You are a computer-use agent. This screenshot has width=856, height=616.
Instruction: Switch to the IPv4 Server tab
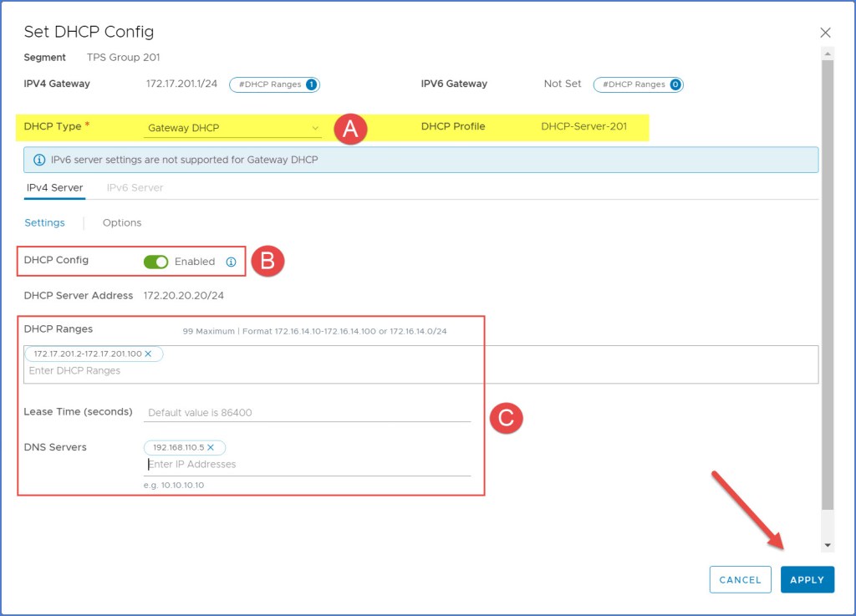point(54,188)
